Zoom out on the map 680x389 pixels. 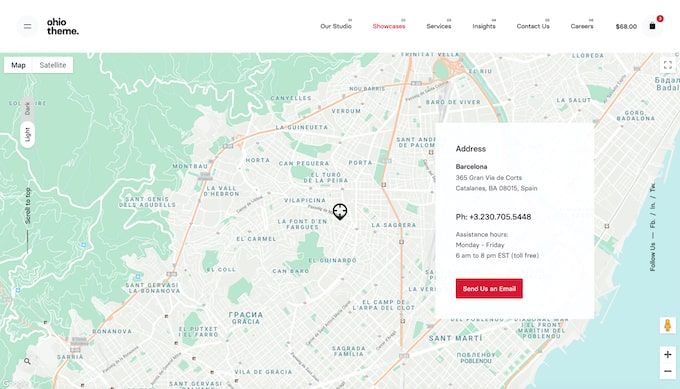(667, 371)
